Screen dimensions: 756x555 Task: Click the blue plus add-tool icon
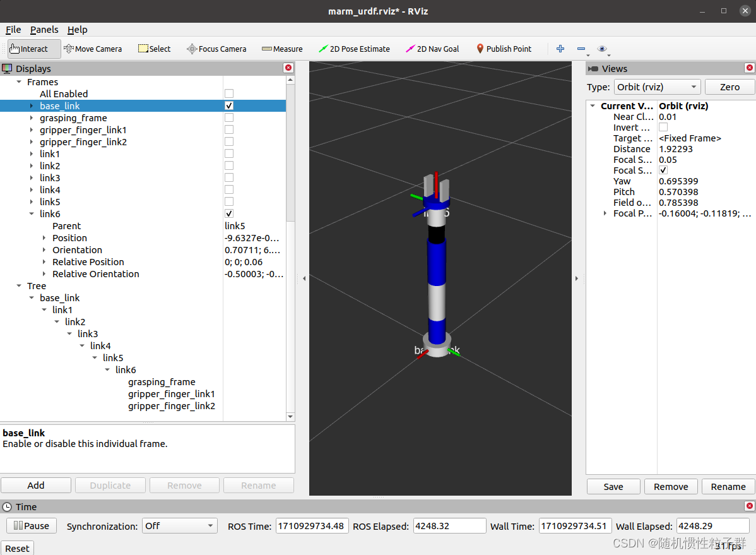560,49
